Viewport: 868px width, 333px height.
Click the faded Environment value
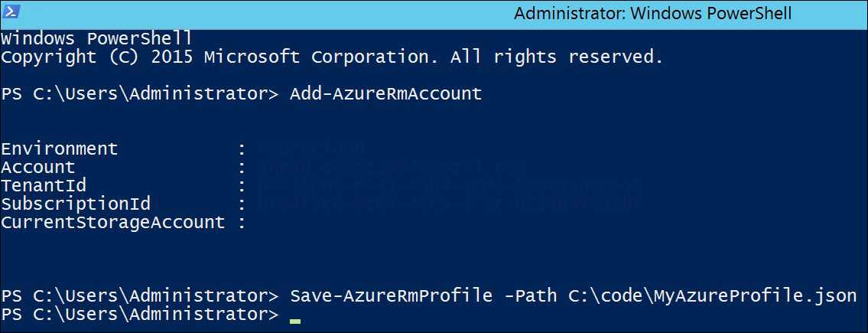pyautogui.click(x=311, y=149)
